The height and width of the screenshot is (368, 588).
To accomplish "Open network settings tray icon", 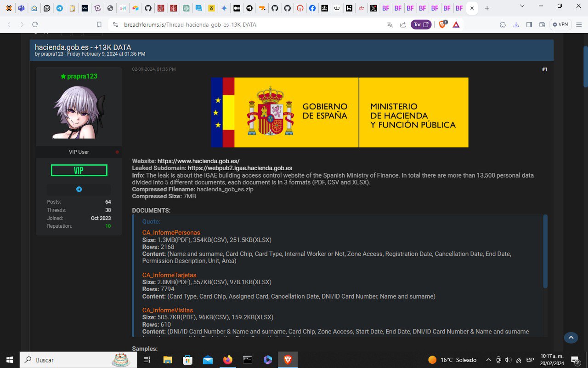I will [x=518, y=360].
